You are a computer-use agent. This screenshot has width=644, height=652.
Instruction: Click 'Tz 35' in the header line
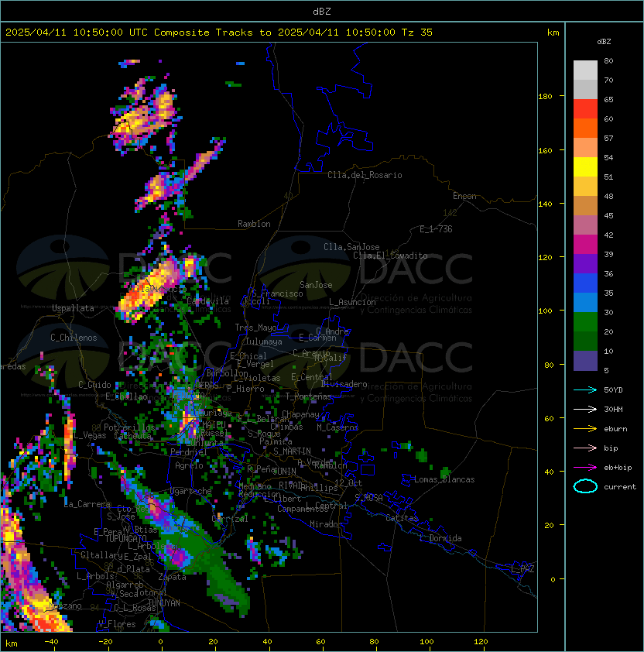coord(417,33)
